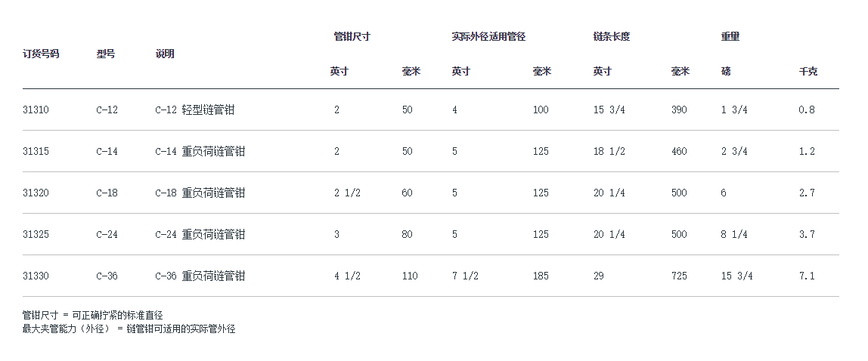
Task: Select order number 31330 cell
Action: pos(36,276)
